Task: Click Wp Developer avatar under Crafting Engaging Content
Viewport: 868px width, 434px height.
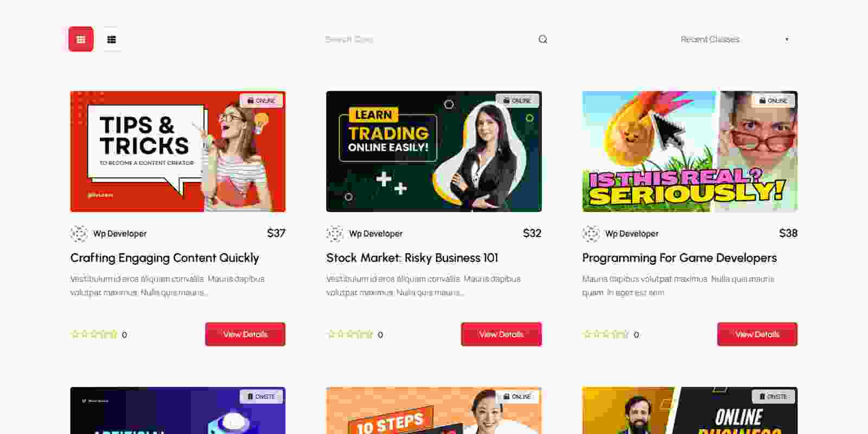Action: pos(79,234)
